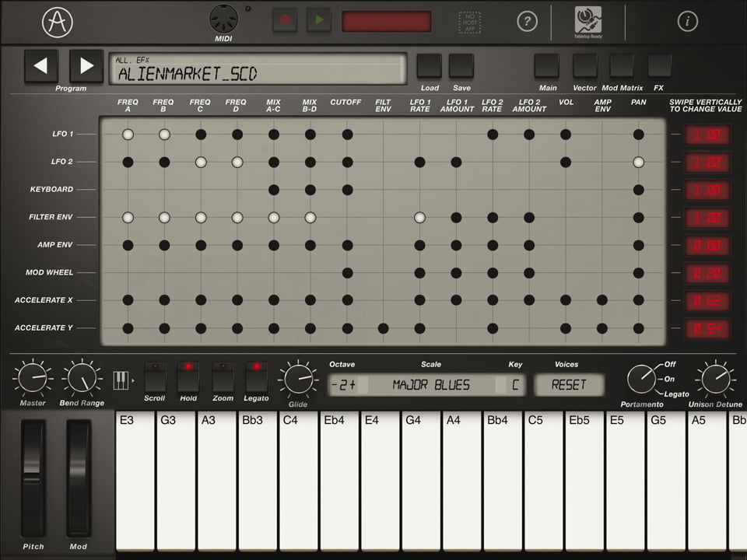Open the MAJOR BLUES scale selector

tap(431, 385)
